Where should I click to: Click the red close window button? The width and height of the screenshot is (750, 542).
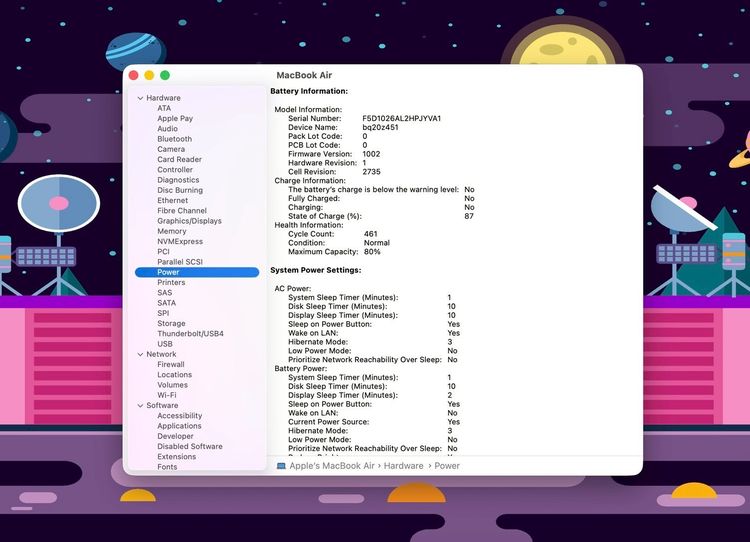pos(134,75)
